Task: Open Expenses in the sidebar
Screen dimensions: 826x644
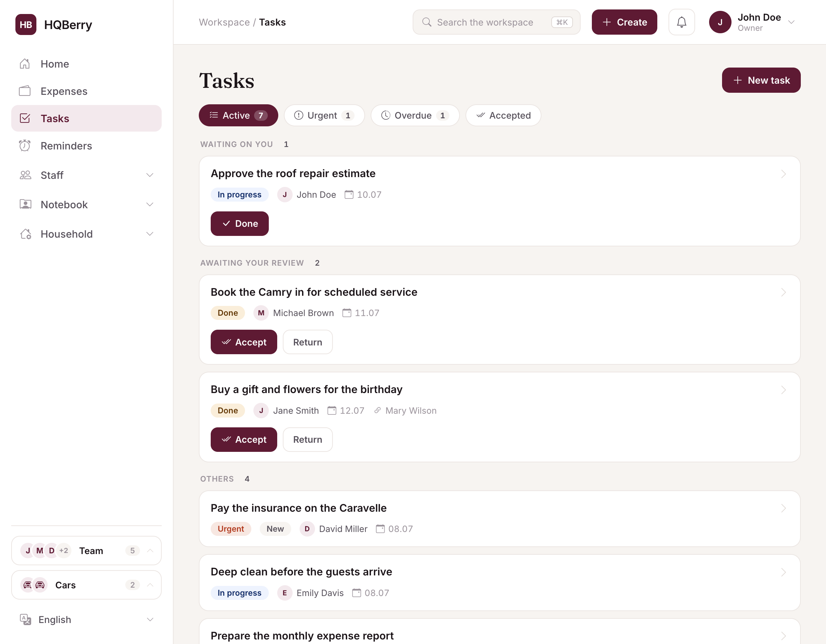Action: (86, 91)
